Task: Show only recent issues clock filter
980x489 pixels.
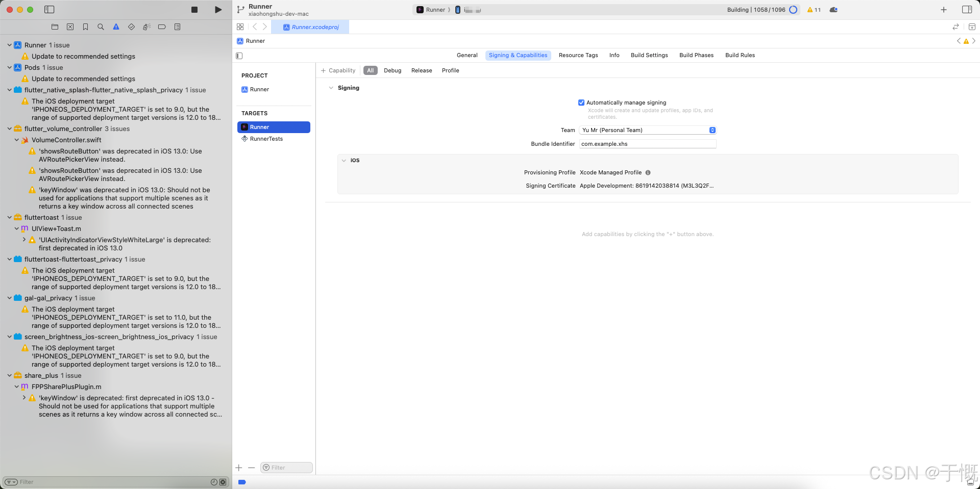Action: (x=214, y=482)
